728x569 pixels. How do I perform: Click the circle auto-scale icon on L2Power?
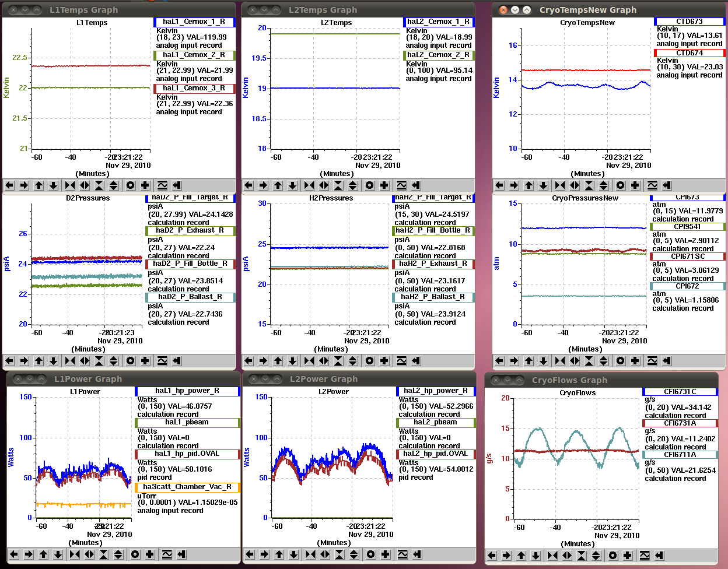tap(371, 554)
